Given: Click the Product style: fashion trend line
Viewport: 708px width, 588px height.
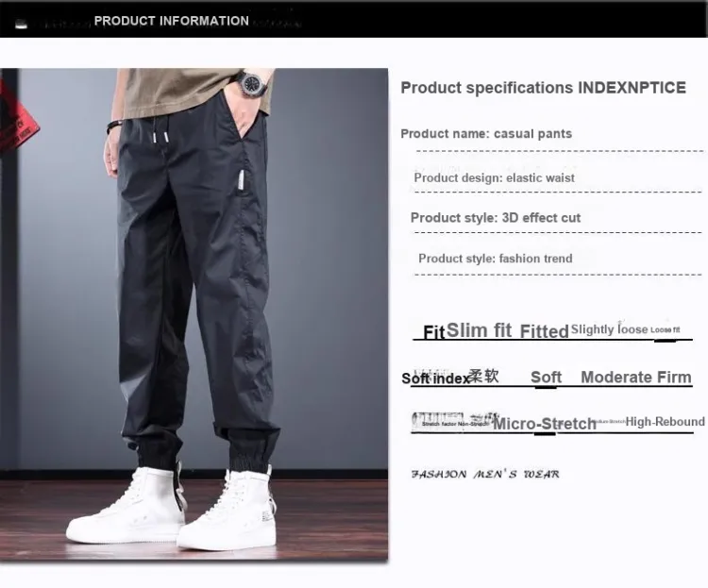Looking at the screenshot, I should [x=496, y=259].
